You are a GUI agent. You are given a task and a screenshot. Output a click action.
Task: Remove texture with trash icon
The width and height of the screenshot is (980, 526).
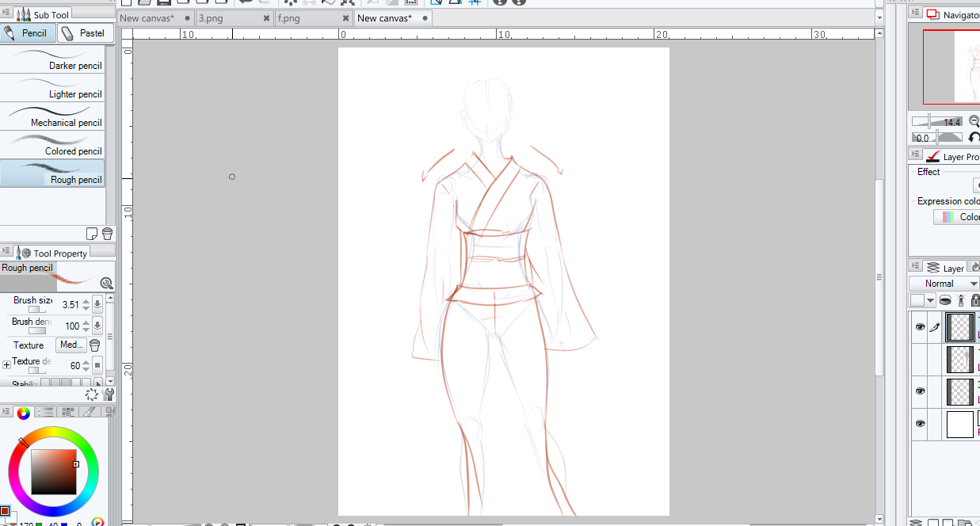click(94, 345)
